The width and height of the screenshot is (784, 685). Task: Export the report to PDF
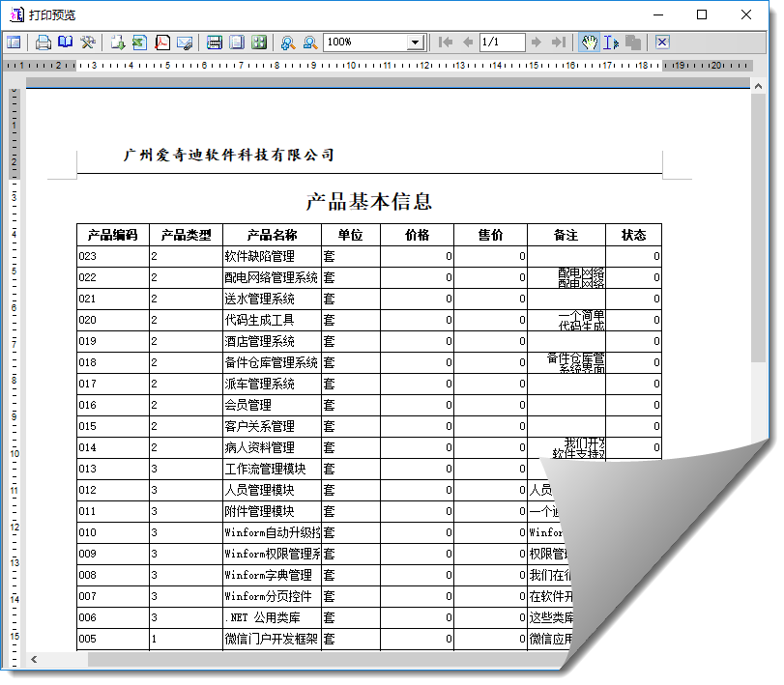(x=162, y=43)
